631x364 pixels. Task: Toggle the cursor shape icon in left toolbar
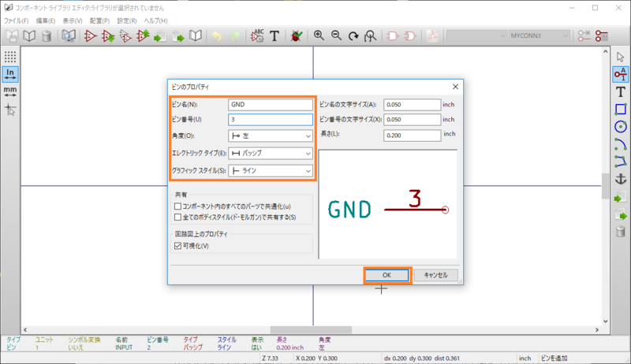coord(10,109)
